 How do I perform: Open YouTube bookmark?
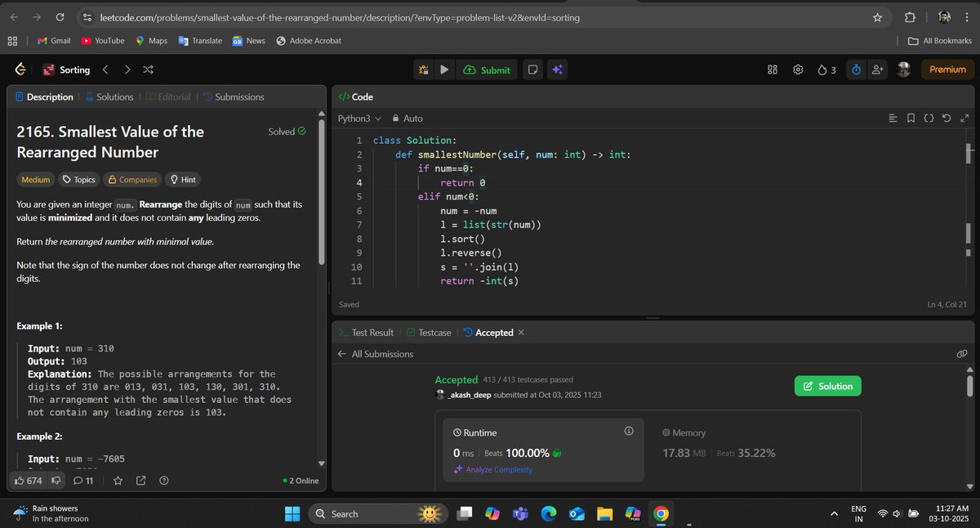coord(102,41)
